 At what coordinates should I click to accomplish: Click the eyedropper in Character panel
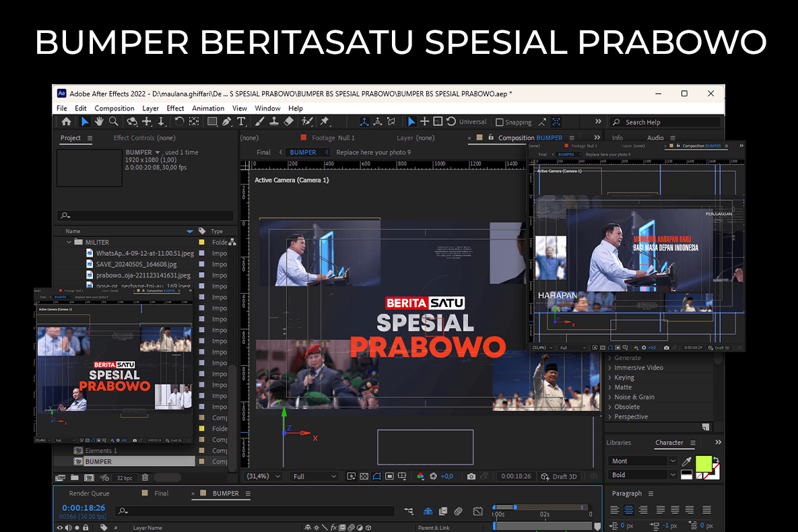point(686,461)
